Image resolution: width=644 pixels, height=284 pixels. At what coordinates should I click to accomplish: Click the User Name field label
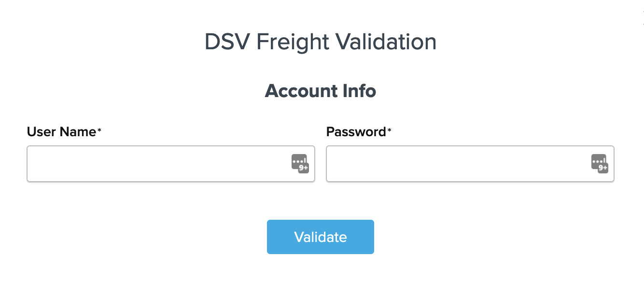(61, 132)
